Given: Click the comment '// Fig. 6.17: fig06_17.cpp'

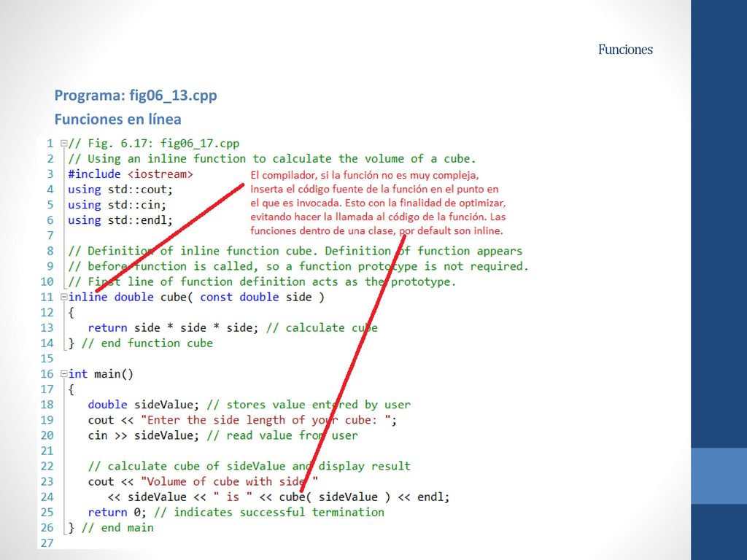Looking at the screenshot, I should (x=154, y=144).
